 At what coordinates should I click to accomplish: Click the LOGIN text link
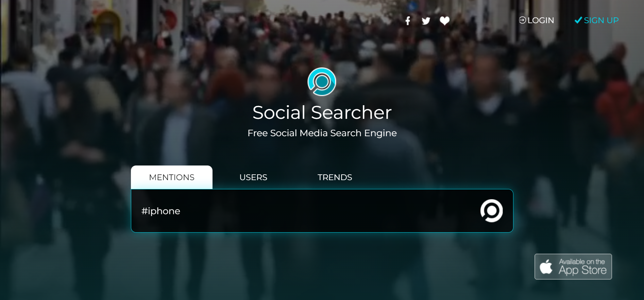pos(541,20)
